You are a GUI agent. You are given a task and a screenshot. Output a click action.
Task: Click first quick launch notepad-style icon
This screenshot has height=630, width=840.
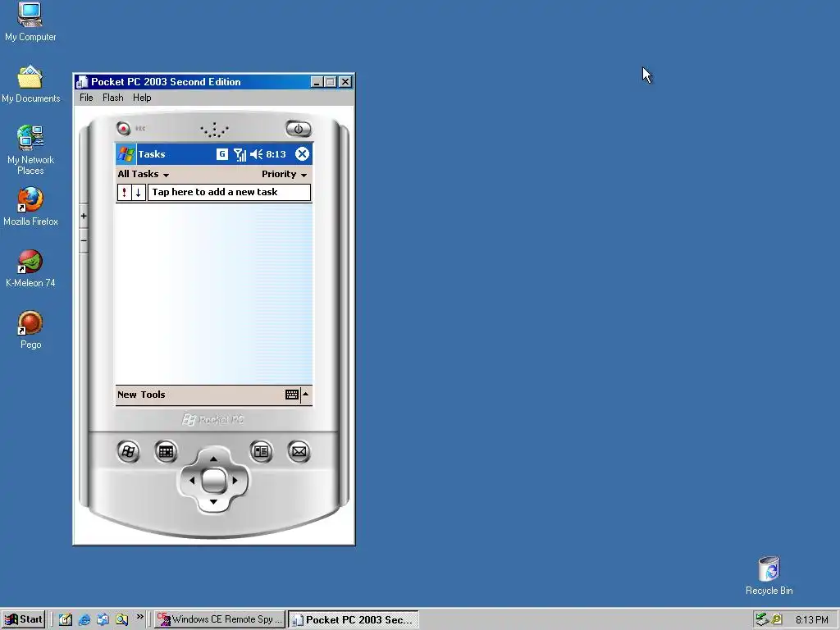tap(66, 620)
